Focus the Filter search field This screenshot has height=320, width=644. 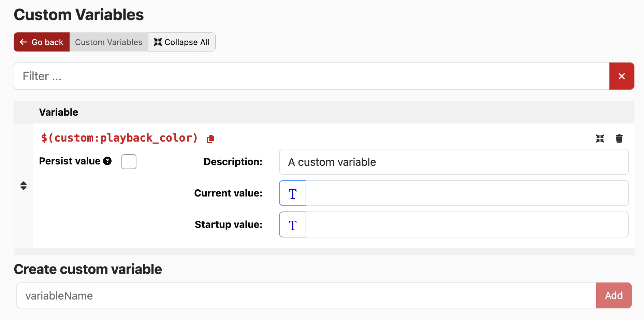pyautogui.click(x=311, y=76)
